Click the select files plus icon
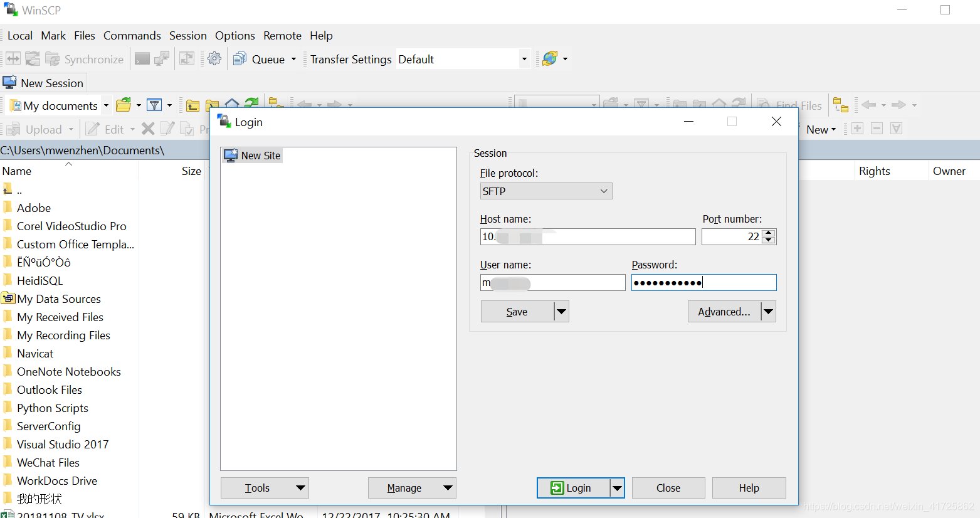This screenshot has height=518, width=980. 858,129
